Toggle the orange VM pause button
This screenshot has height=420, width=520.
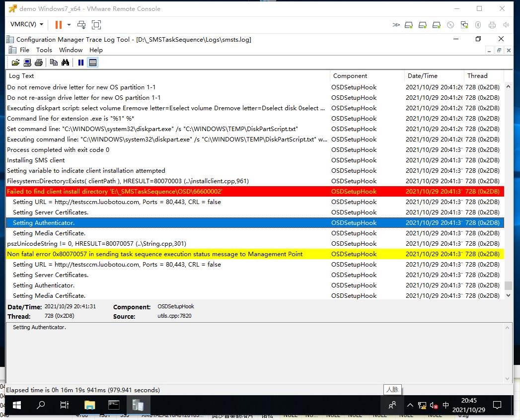[x=59, y=25]
